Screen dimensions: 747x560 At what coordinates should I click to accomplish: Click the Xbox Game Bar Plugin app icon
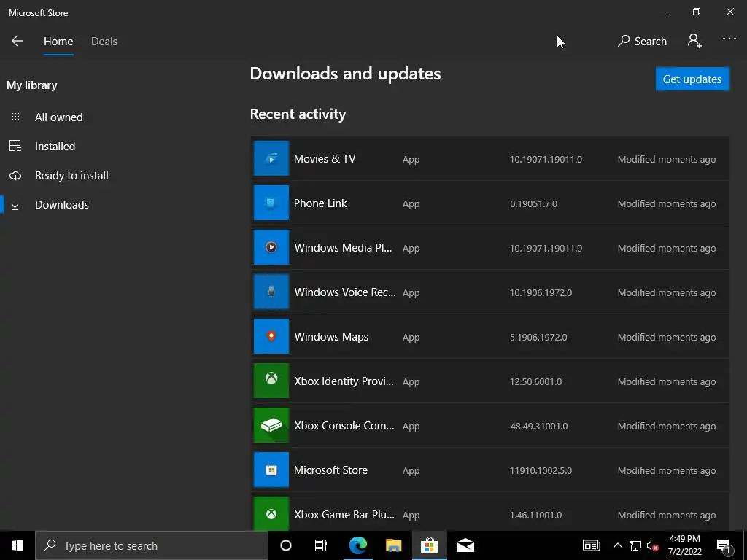[x=271, y=513]
